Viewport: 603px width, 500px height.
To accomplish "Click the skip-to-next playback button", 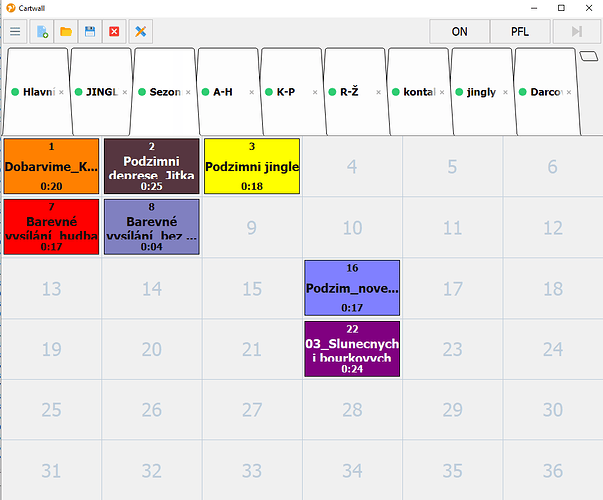I will 576,32.
